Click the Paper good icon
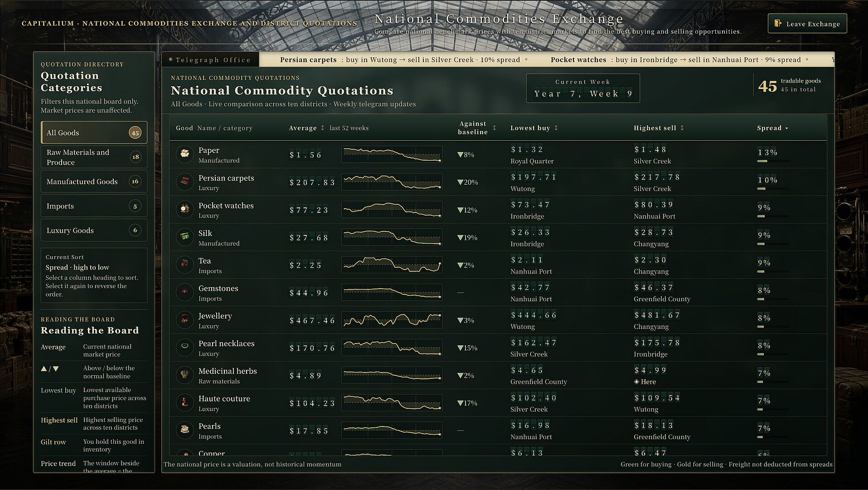The width and height of the screenshot is (868, 490). click(x=184, y=154)
